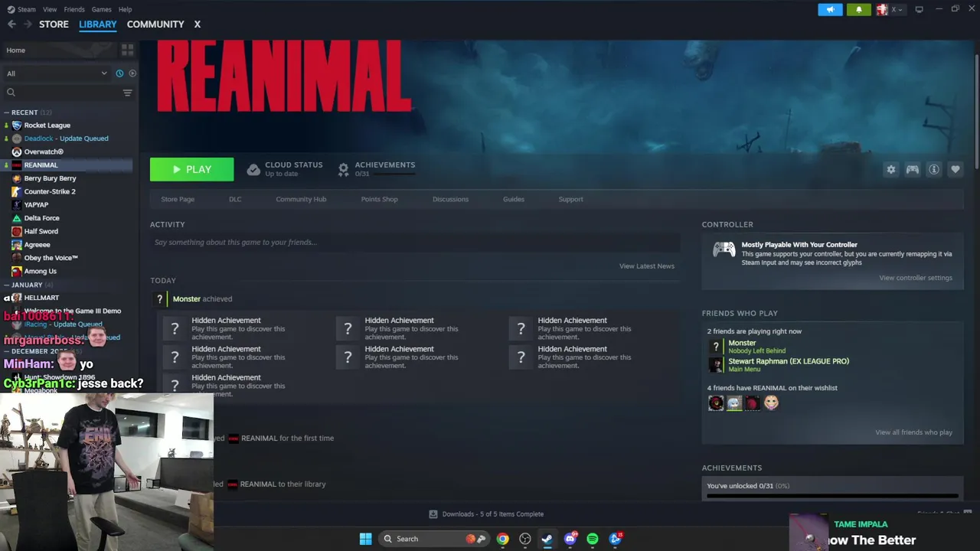This screenshot has width=980, height=551.
Task: Open the Friends menu
Action: point(74,9)
